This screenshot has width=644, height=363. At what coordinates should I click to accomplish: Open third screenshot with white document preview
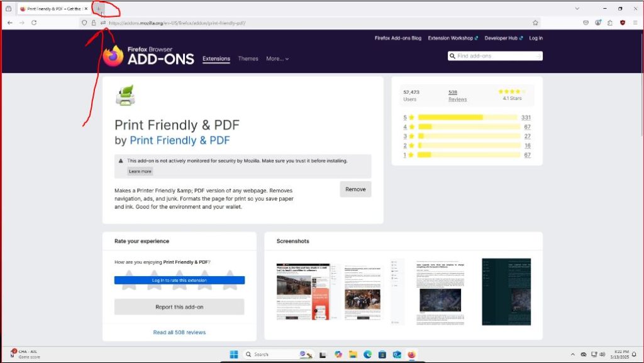pyautogui.click(x=427, y=292)
